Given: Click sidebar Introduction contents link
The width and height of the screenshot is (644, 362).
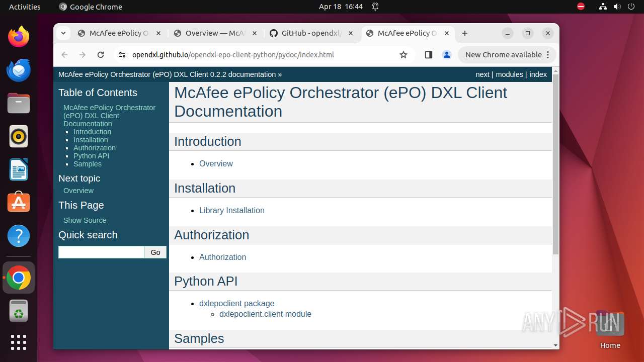Looking at the screenshot, I should pyautogui.click(x=92, y=132).
